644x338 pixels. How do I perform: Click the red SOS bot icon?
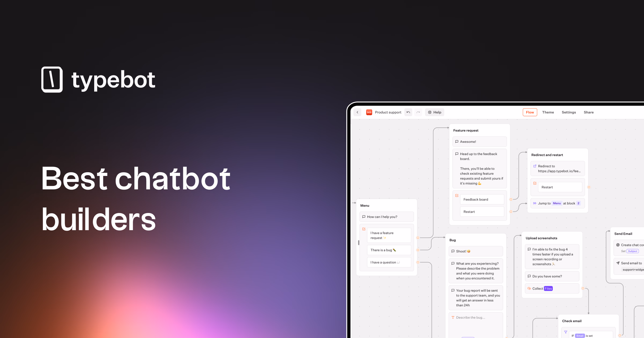369,112
